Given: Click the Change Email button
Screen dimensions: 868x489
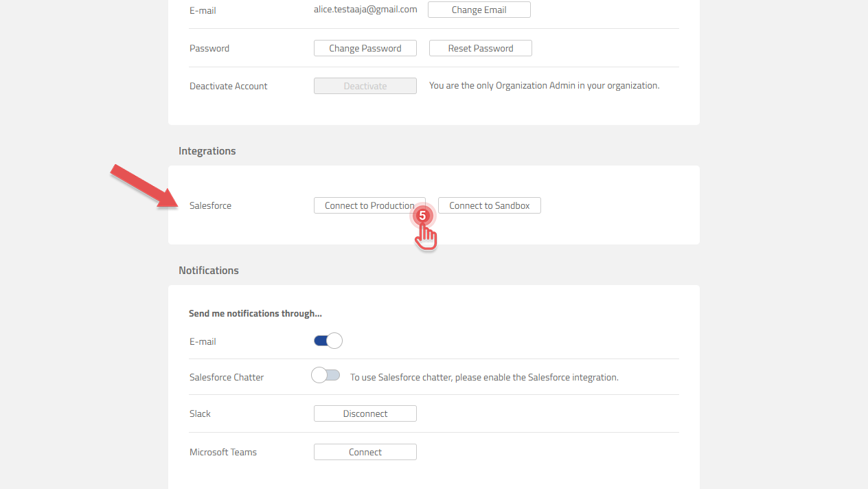Looking at the screenshot, I should (479, 10).
